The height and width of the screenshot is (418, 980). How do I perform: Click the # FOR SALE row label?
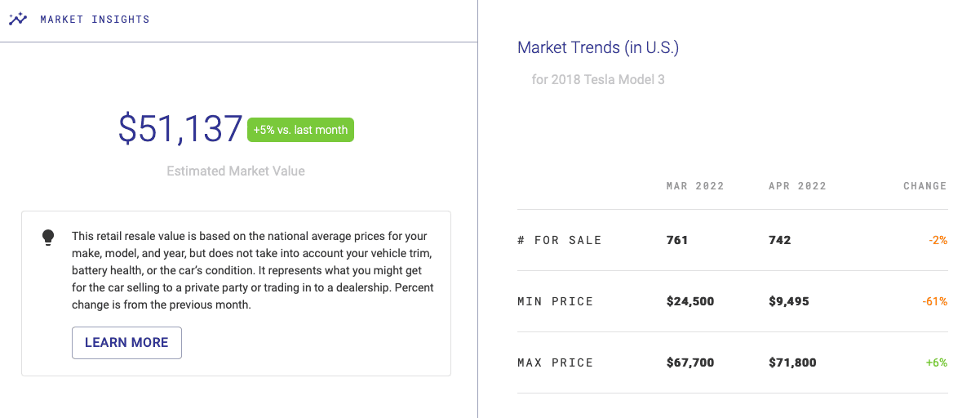click(560, 240)
